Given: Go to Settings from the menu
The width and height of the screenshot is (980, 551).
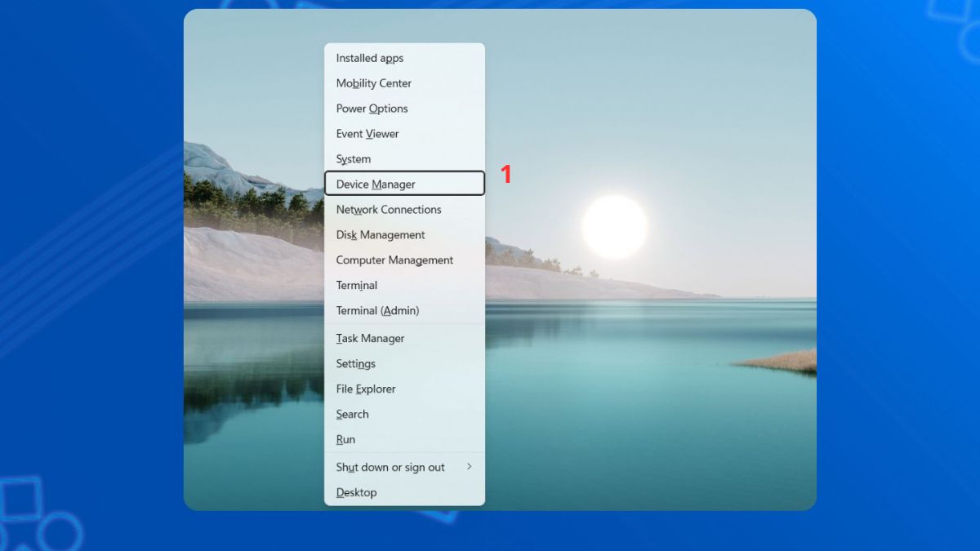Looking at the screenshot, I should 356,364.
